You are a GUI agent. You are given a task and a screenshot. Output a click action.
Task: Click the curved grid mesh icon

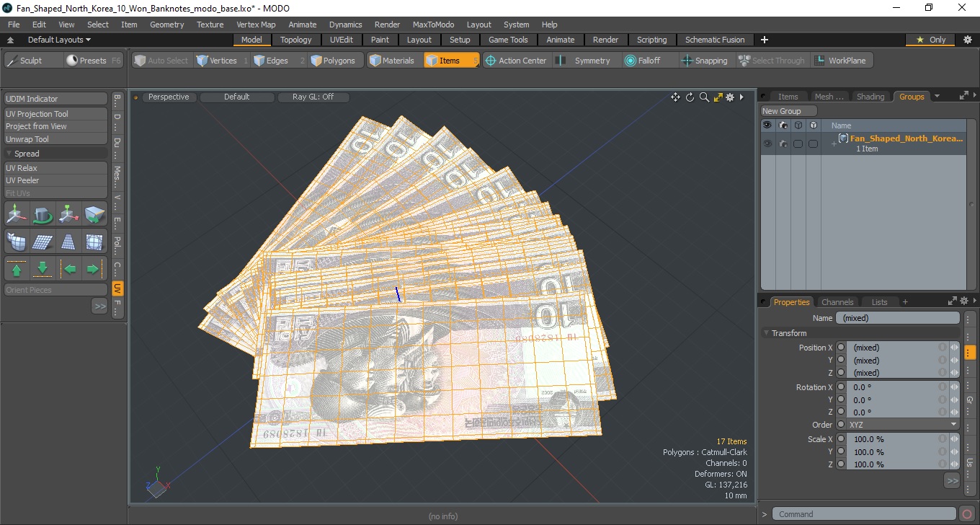coord(17,242)
